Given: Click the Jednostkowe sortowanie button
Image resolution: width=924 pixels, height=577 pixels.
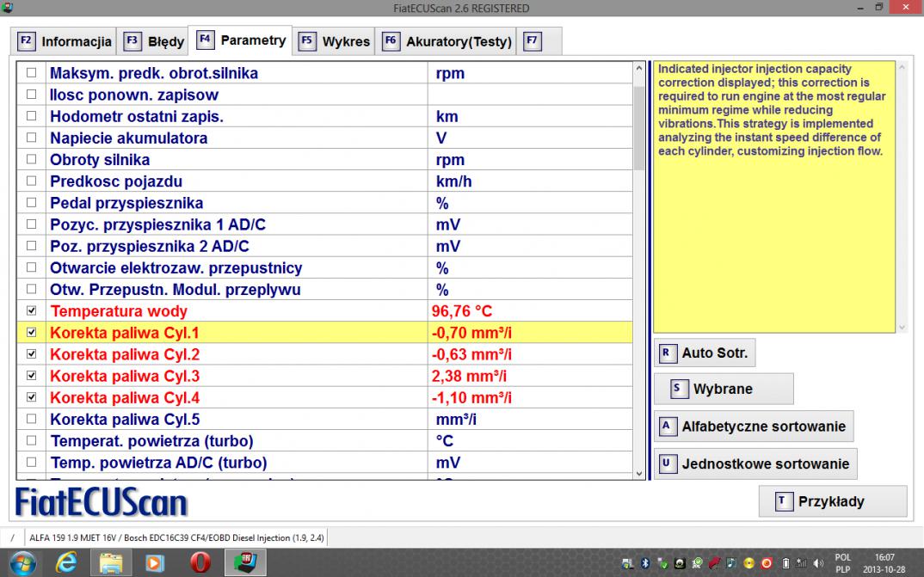Looking at the screenshot, I should (x=755, y=464).
